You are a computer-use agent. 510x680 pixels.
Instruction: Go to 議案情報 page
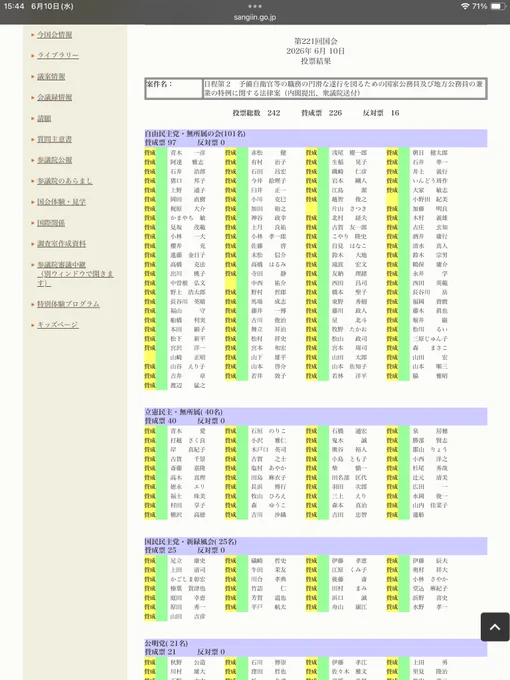coord(51,76)
